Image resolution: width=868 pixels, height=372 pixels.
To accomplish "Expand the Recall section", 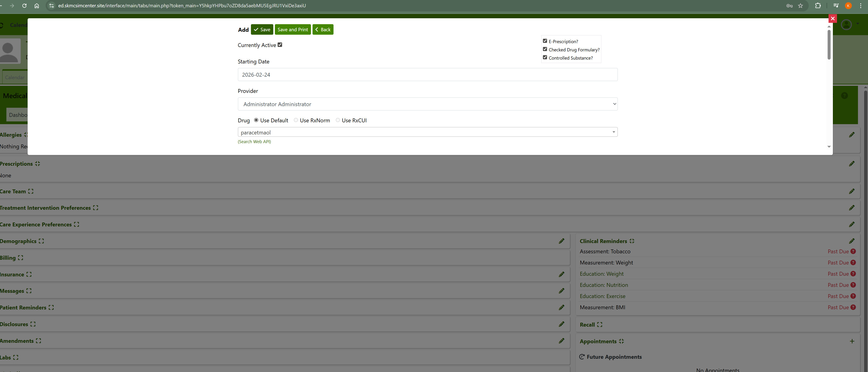I will [600, 325].
